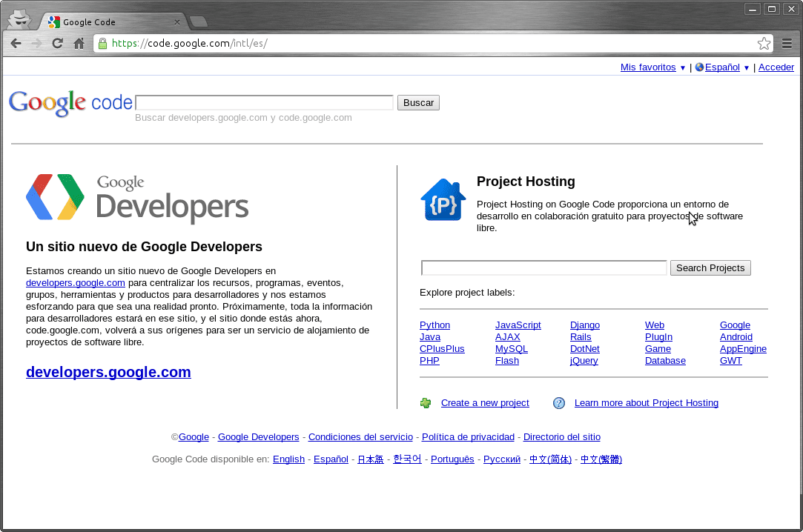Click the blue question mark help icon
803x532 pixels.
pyautogui.click(x=559, y=403)
